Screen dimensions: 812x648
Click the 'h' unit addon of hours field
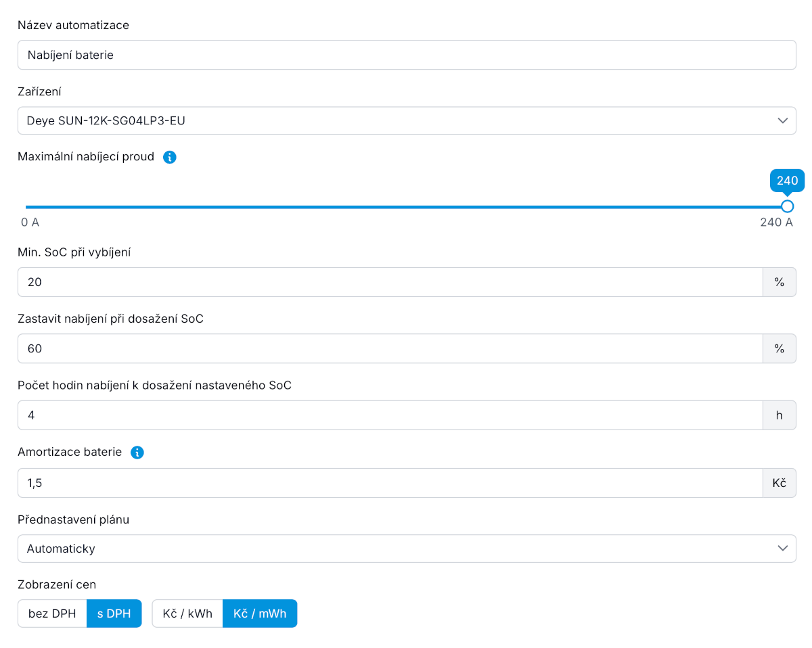780,415
